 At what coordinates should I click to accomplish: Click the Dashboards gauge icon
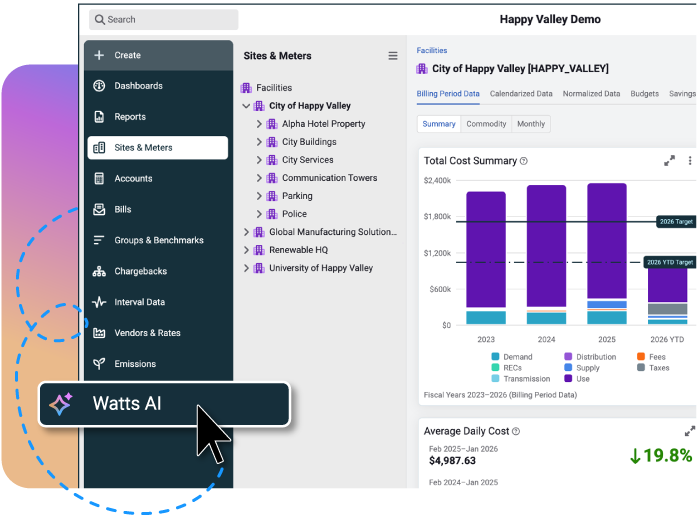point(99,86)
